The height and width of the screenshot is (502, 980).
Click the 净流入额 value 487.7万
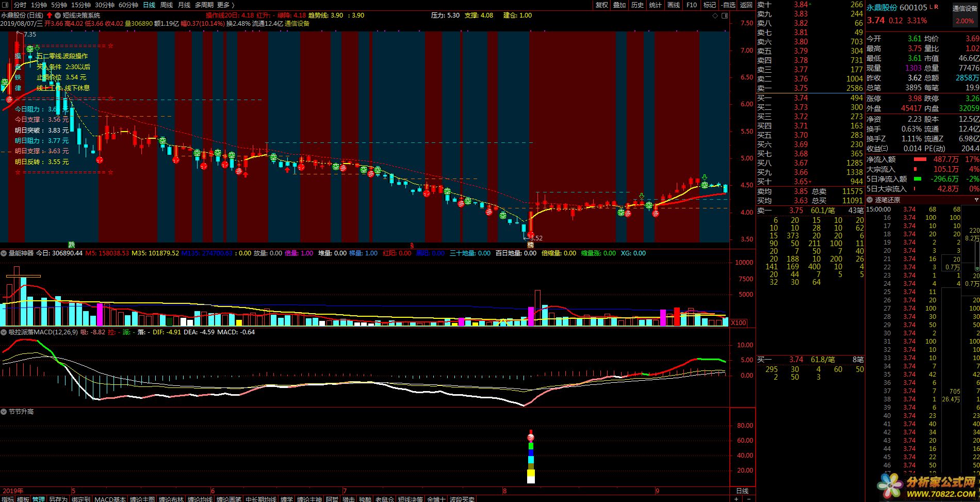946,159
